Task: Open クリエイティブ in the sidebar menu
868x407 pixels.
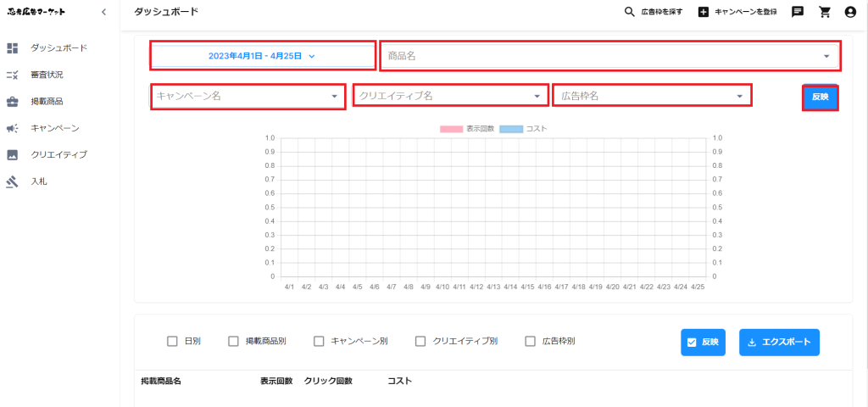Action: pyautogui.click(x=59, y=155)
